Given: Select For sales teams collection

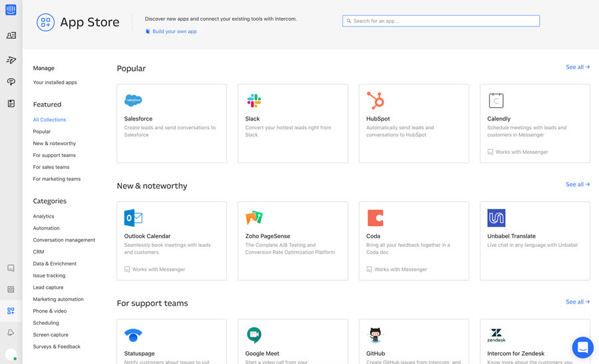Looking at the screenshot, I should pos(51,167).
